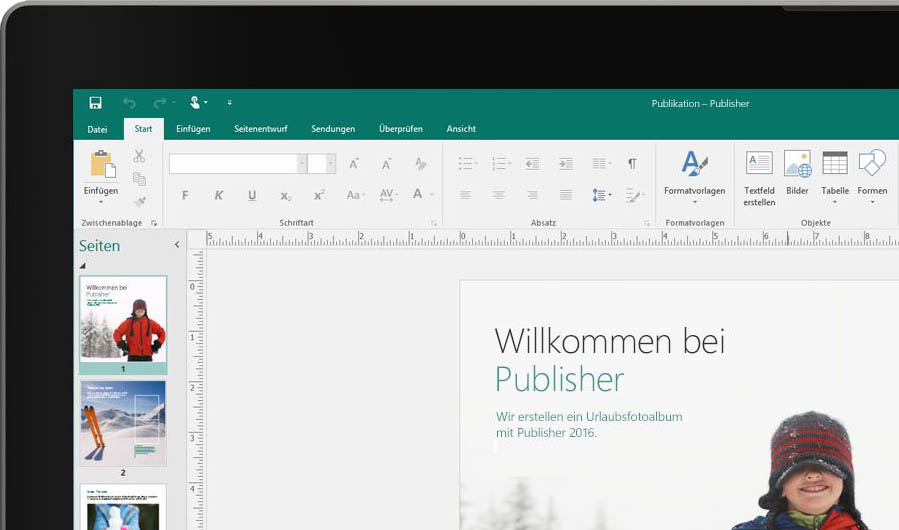Open character spacing (AV) menu
This screenshot has width=899, height=530.
tap(389, 196)
